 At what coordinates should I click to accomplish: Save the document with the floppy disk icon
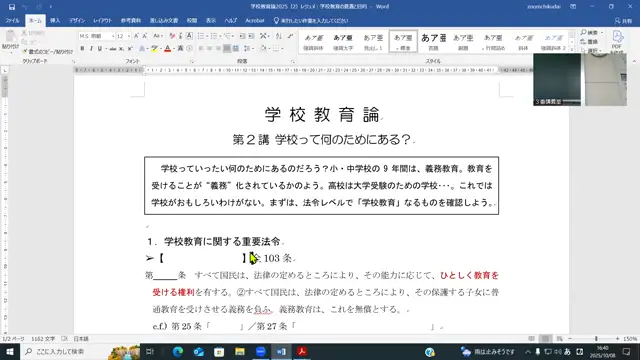[12, 7]
